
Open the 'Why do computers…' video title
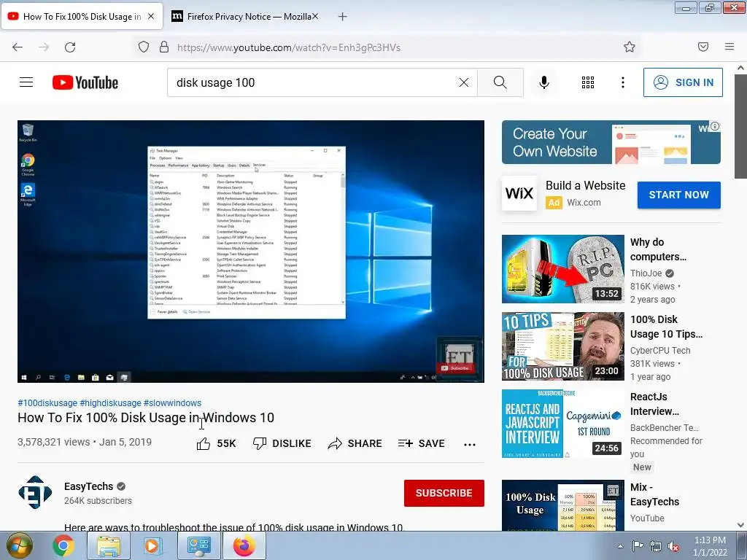658,249
